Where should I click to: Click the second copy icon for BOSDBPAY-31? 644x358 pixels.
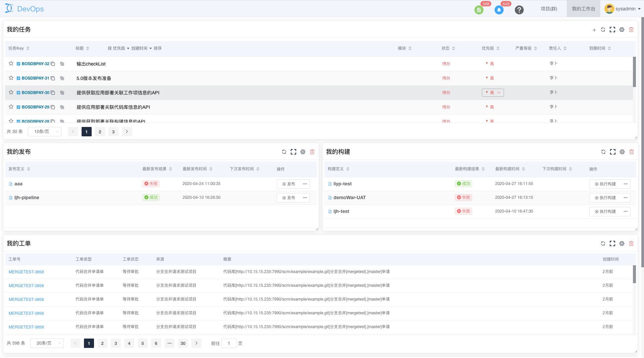pyautogui.click(x=62, y=78)
